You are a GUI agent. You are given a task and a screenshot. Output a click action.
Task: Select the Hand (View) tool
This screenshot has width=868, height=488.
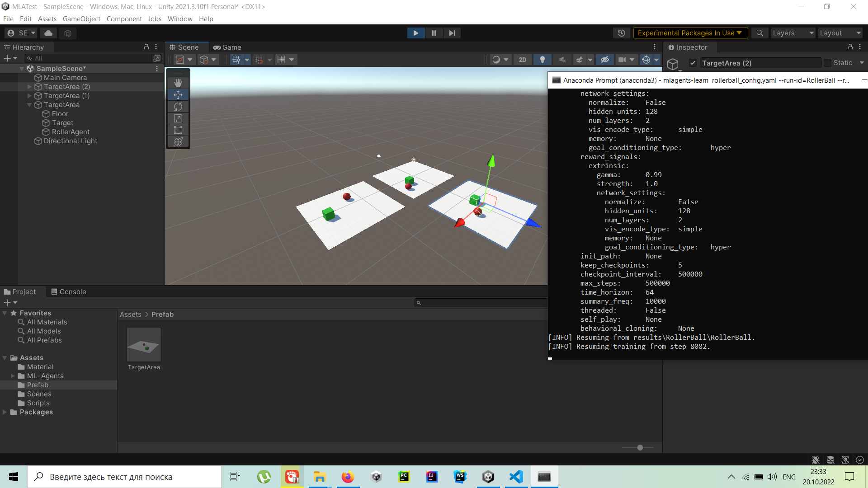pos(178,83)
